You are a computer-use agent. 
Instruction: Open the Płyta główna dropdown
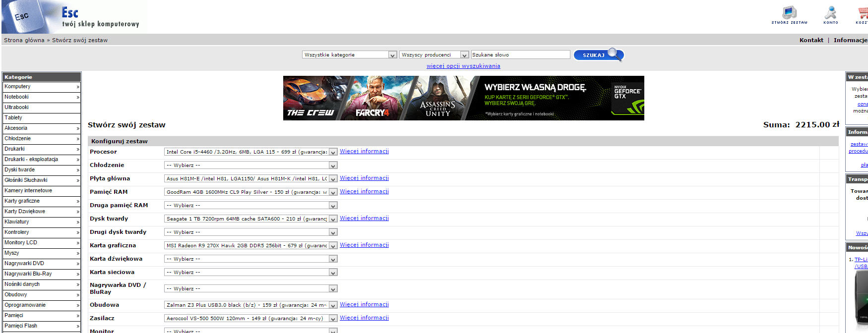coord(250,178)
